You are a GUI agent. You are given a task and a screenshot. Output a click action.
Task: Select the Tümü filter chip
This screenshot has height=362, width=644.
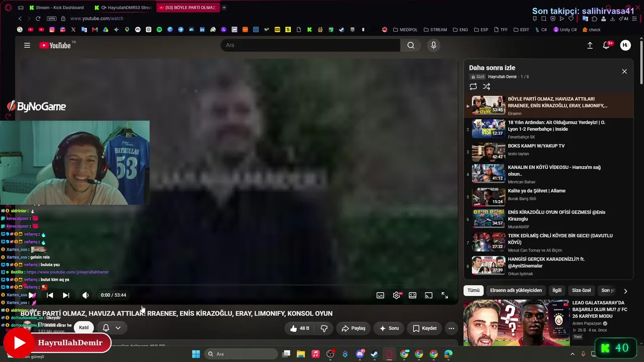click(473, 290)
